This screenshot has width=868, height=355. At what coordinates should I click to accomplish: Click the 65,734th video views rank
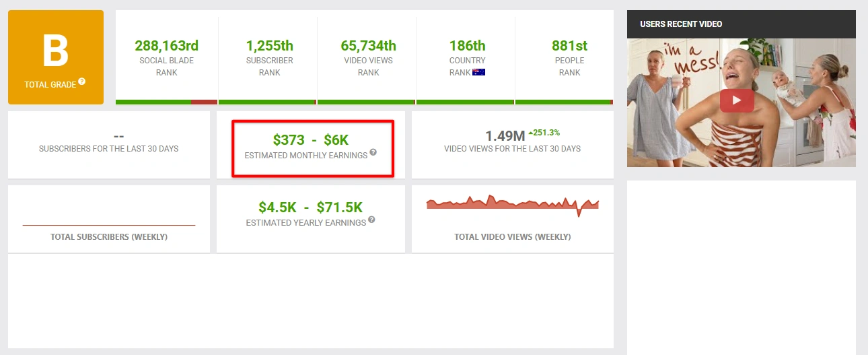369,46
